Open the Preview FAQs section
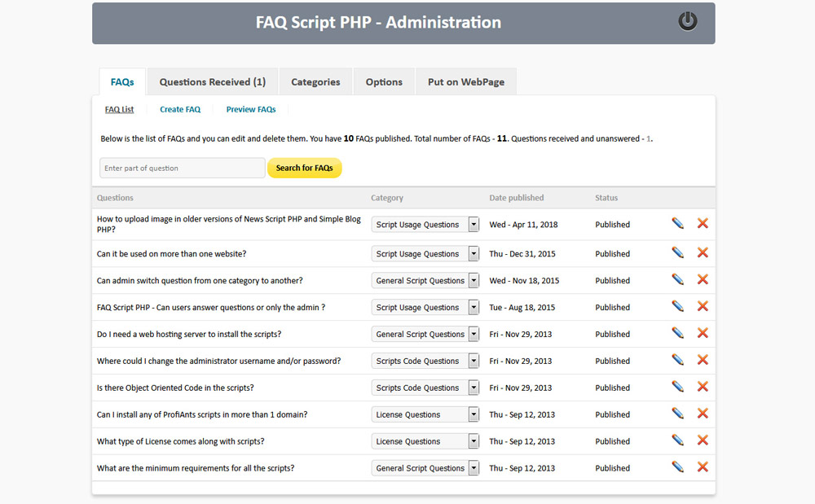The width and height of the screenshot is (815, 504). pos(251,109)
